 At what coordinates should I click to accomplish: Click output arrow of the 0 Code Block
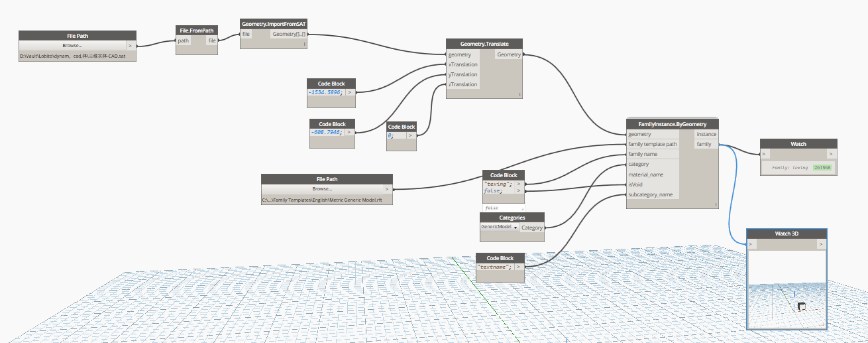point(411,135)
